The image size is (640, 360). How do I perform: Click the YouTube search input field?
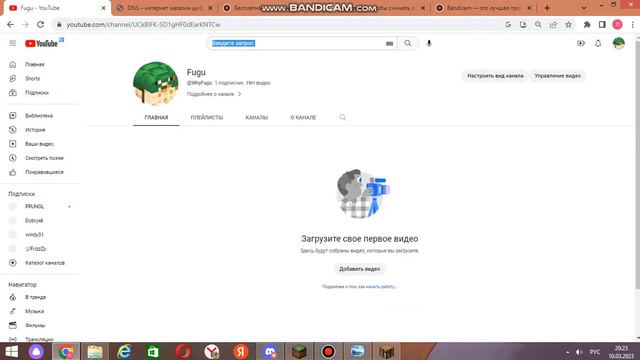[x=301, y=43]
